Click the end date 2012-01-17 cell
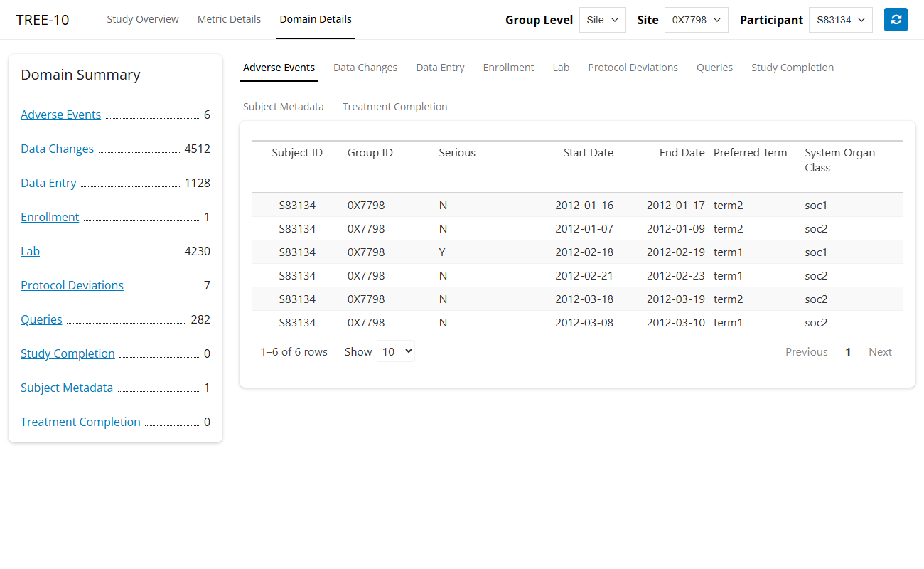The height and width of the screenshot is (569, 924). click(x=675, y=206)
